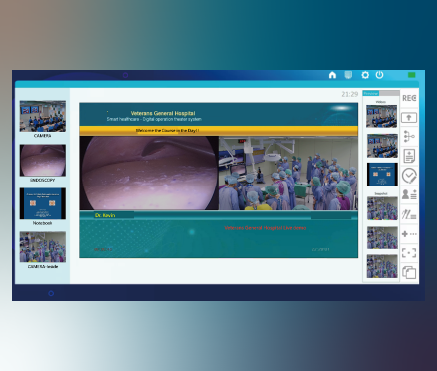The image size is (437, 371).
Task: Click the upload arrow icon below REC
Action: pyautogui.click(x=409, y=117)
